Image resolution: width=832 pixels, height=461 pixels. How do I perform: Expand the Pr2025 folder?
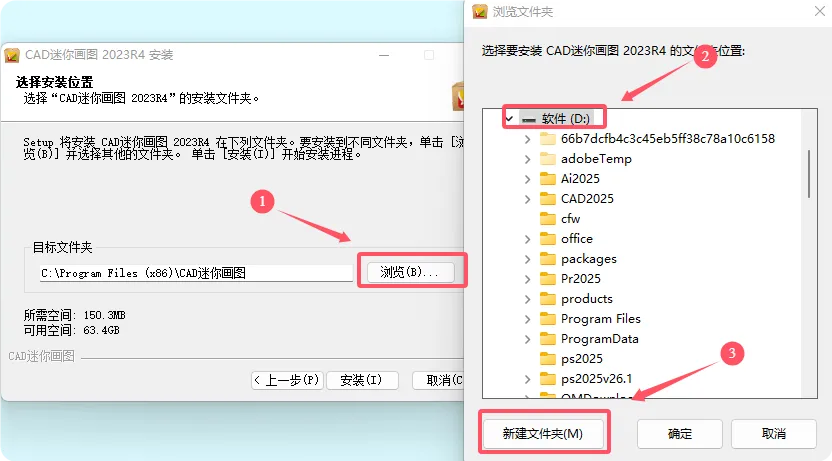coord(527,280)
